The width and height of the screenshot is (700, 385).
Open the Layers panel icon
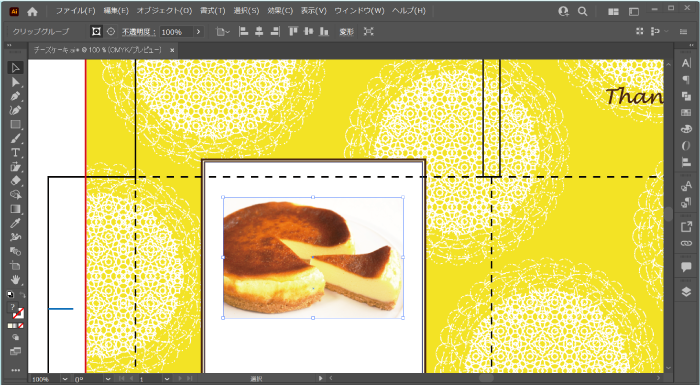[x=686, y=292]
